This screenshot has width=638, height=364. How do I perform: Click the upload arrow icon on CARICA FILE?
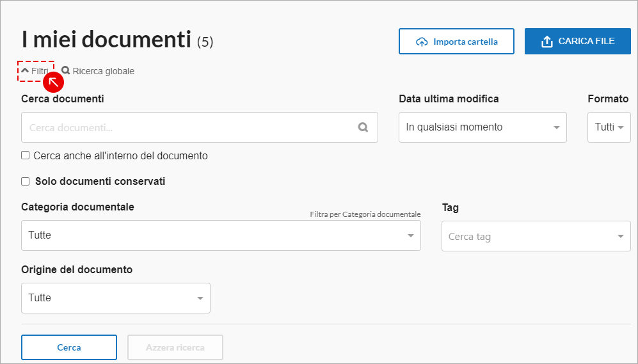547,42
